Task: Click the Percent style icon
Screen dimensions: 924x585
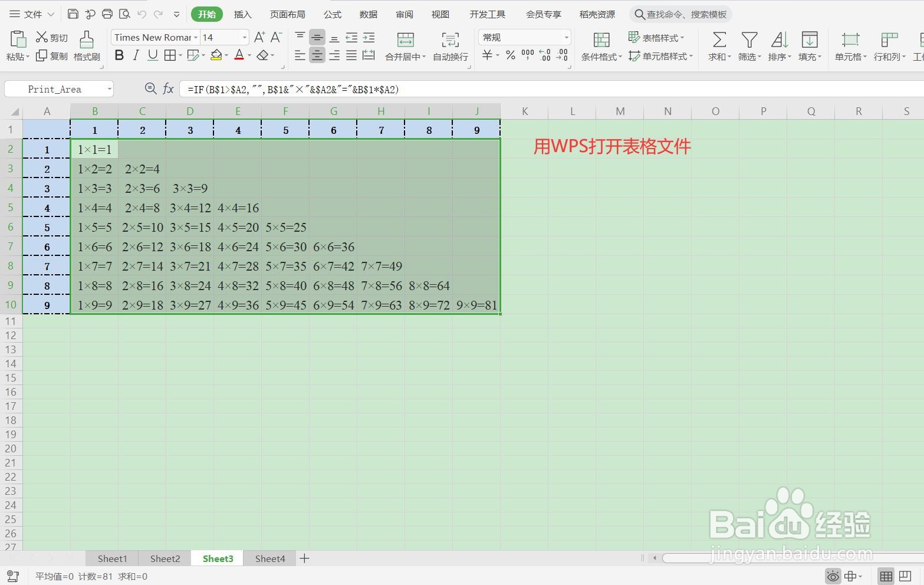Action: click(511, 55)
